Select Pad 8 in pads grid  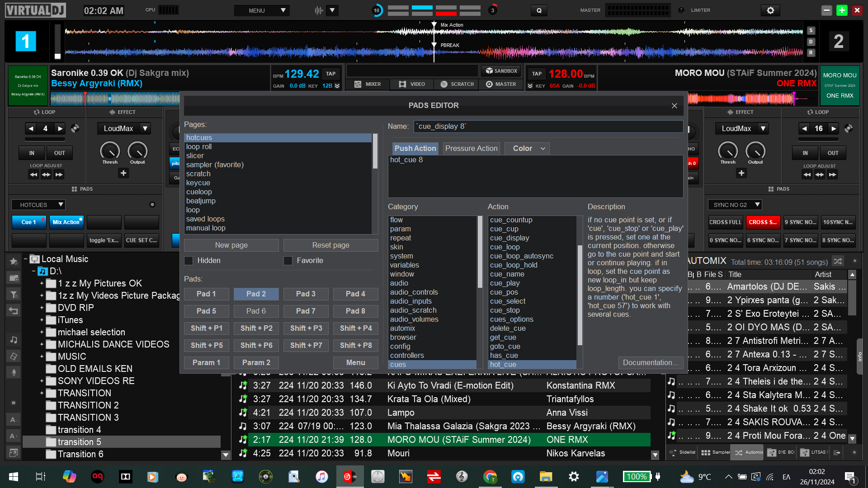tap(356, 311)
